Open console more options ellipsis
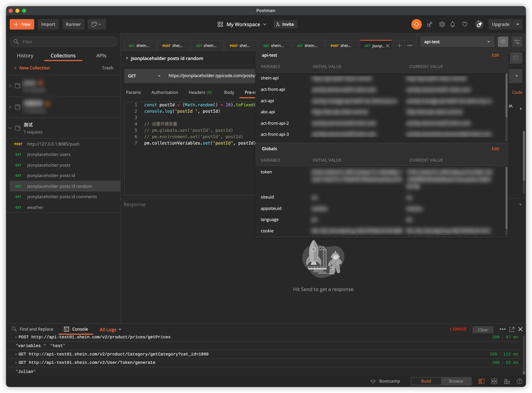The image size is (532, 393). point(502,329)
